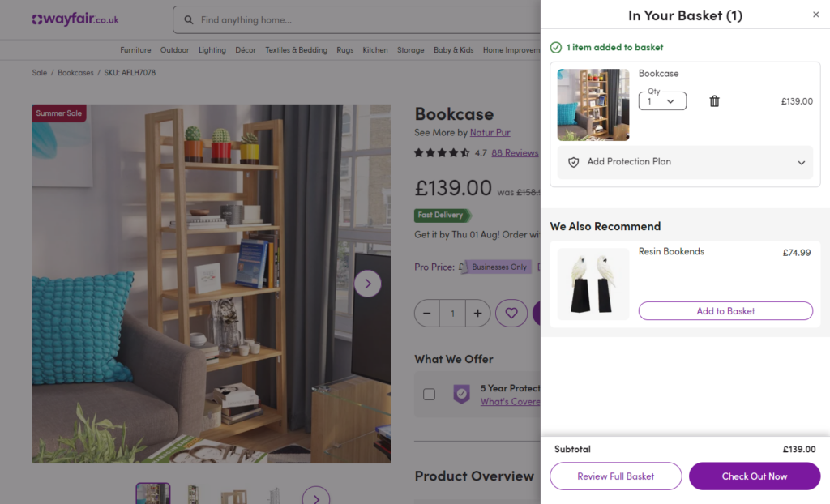The image size is (830, 504).
Task: Click the Check Out Now button
Action: pos(754,476)
